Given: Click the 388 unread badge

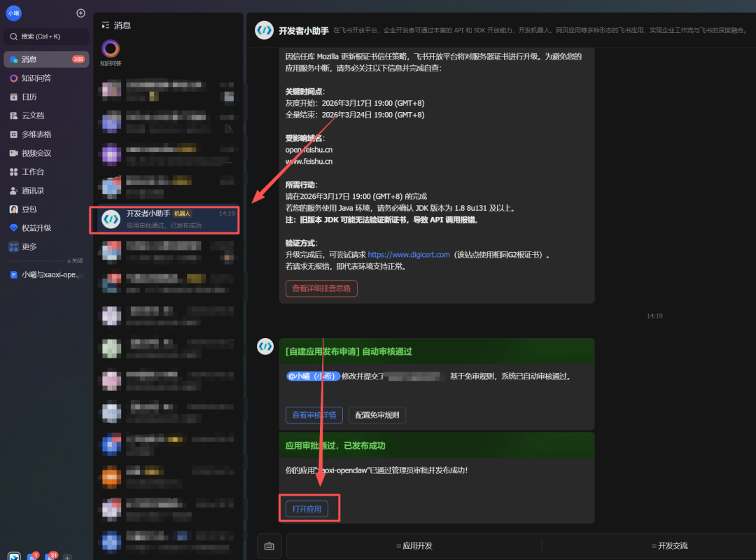Looking at the screenshot, I should (x=78, y=59).
